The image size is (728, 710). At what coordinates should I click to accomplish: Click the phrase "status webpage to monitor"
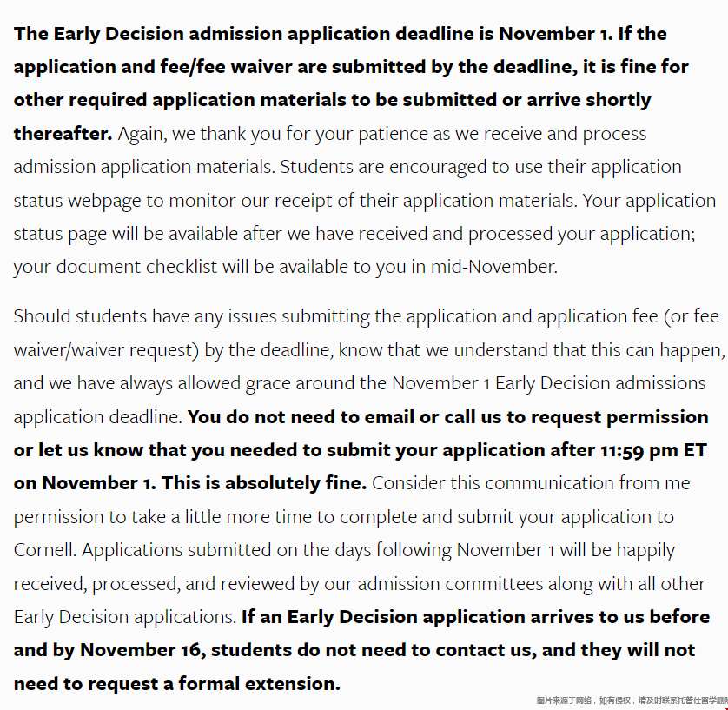pyautogui.click(x=122, y=201)
